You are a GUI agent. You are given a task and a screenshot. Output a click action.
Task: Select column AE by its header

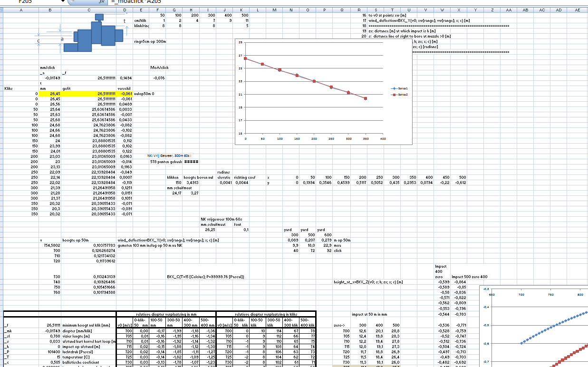(x=577, y=10)
